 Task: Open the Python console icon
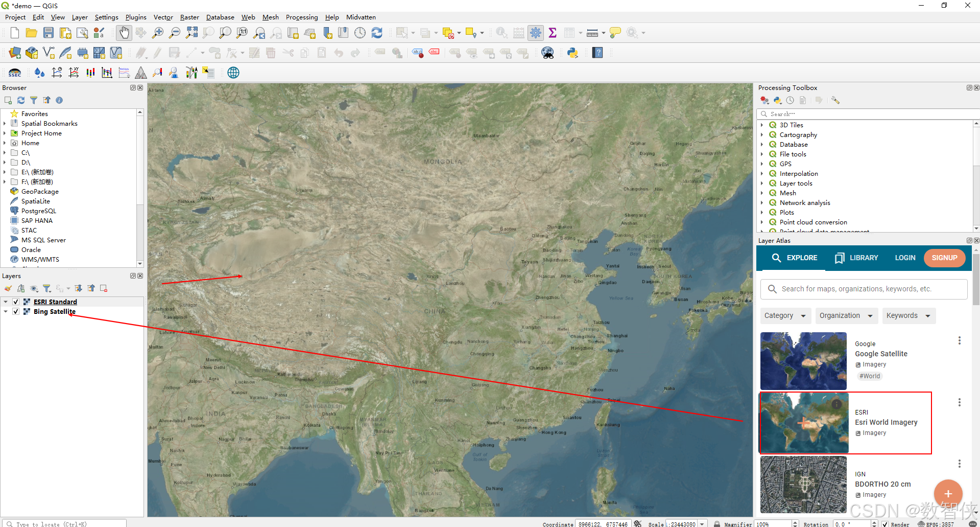pyautogui.click(x=572, y=53)
